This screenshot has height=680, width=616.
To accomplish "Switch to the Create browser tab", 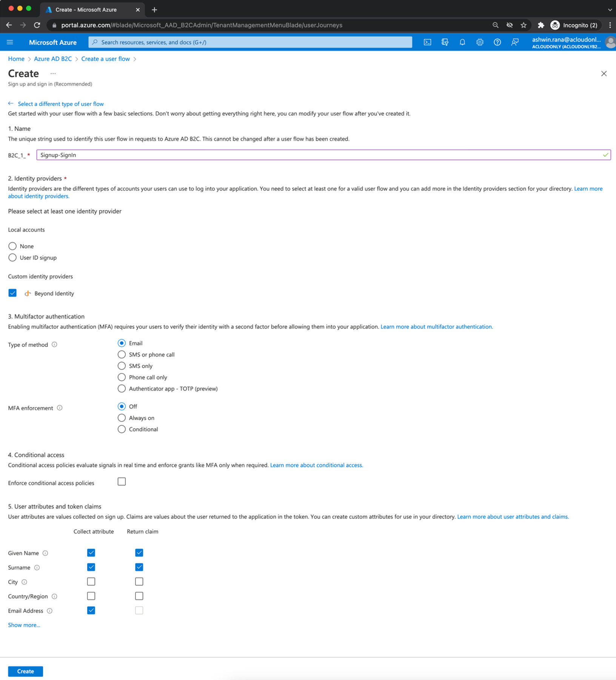I will pos(86,9).
